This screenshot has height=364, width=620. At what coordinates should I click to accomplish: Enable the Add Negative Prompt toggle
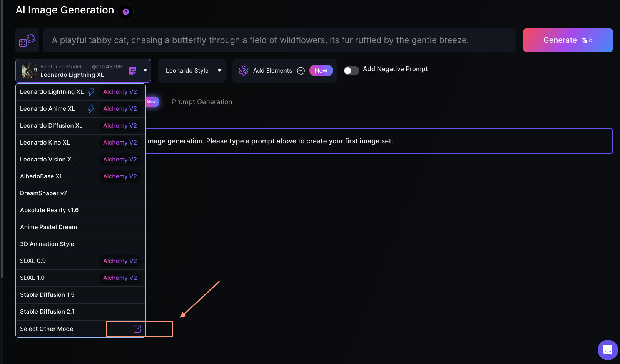[x=351, y=71]
